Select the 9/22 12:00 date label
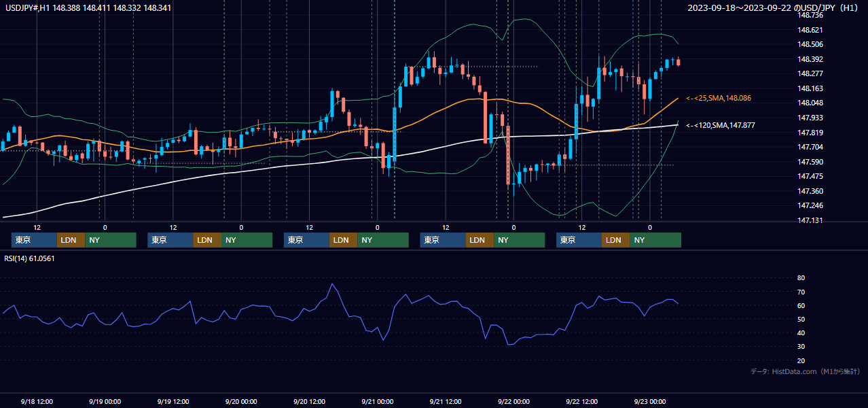This screenshot has width=868, height=408. click(581, 401)
